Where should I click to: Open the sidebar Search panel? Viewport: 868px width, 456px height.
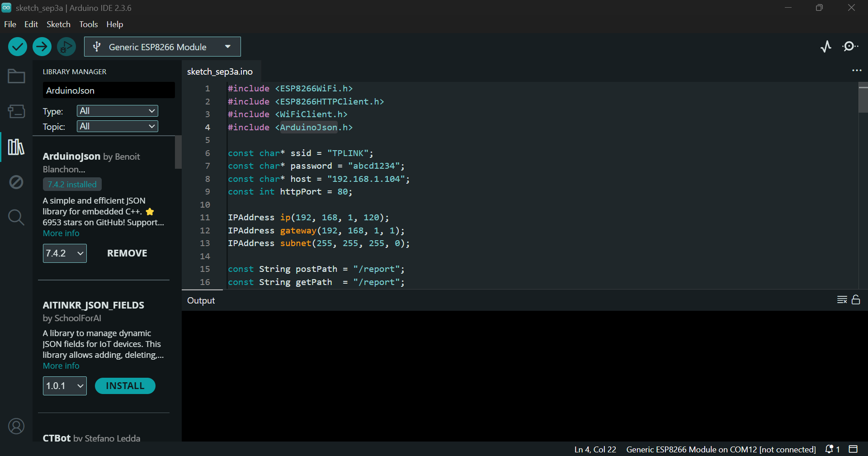coord(16,218)
